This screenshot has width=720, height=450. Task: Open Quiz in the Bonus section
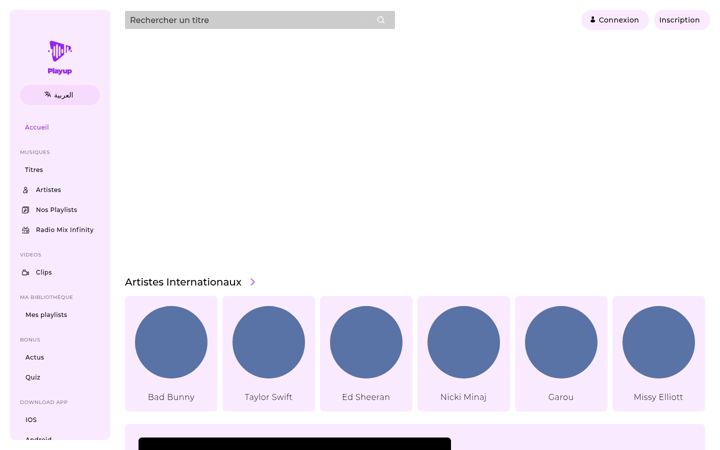coord(33,377)
